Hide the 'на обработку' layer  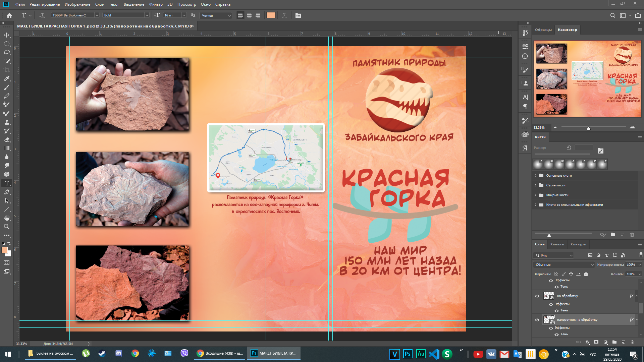click(537, 296)
